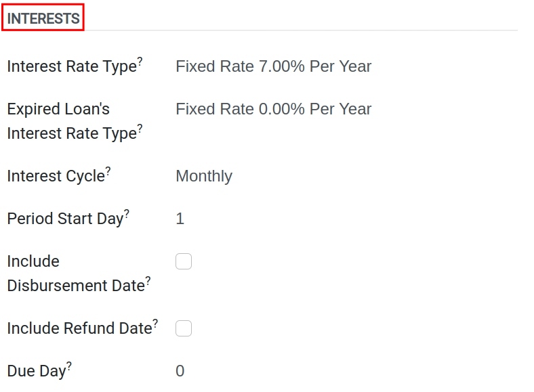
Task: Select the INTERESTS section header
Action: coord(43,18)
